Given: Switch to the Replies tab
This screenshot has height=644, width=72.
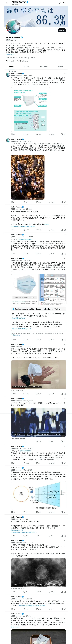Looking at the screenshot, I should 27,67.
